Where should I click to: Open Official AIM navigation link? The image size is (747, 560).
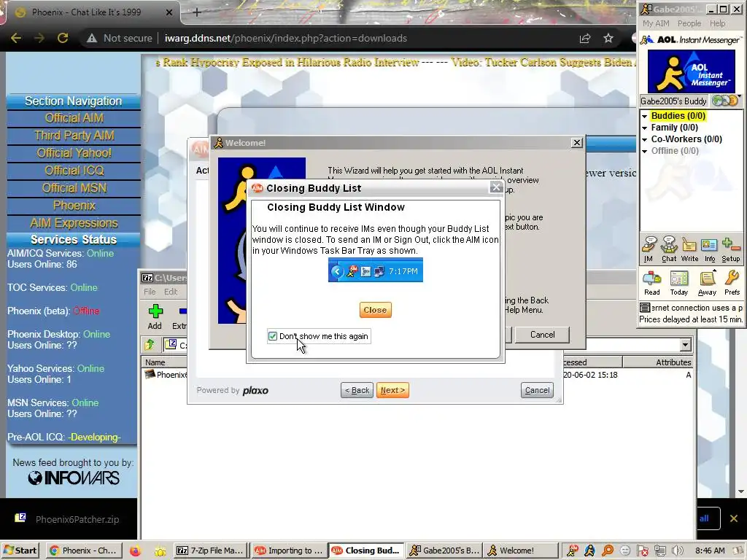pos(74,118)
